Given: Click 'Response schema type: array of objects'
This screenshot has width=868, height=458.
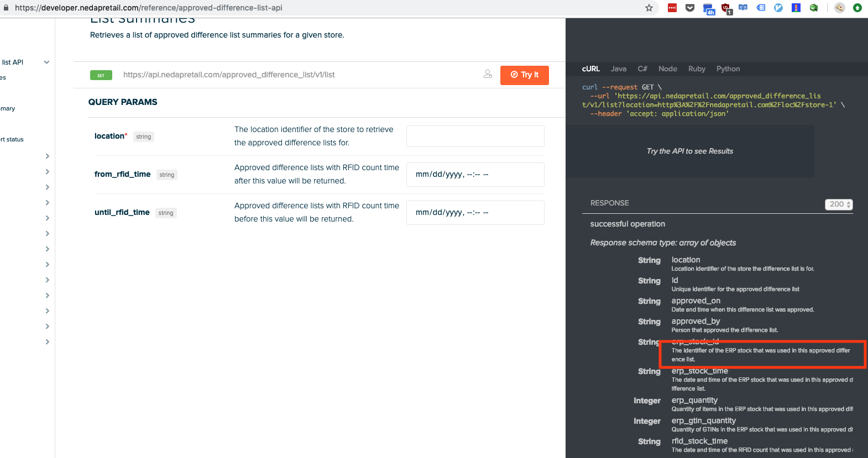Looking at the screenshot, I should click(663, 243).
